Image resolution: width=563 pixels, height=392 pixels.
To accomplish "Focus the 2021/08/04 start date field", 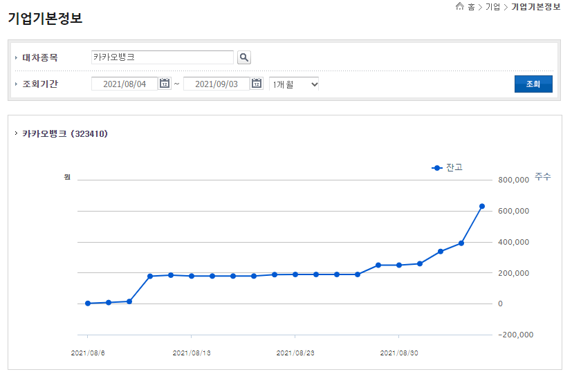I will coord(124,84).
